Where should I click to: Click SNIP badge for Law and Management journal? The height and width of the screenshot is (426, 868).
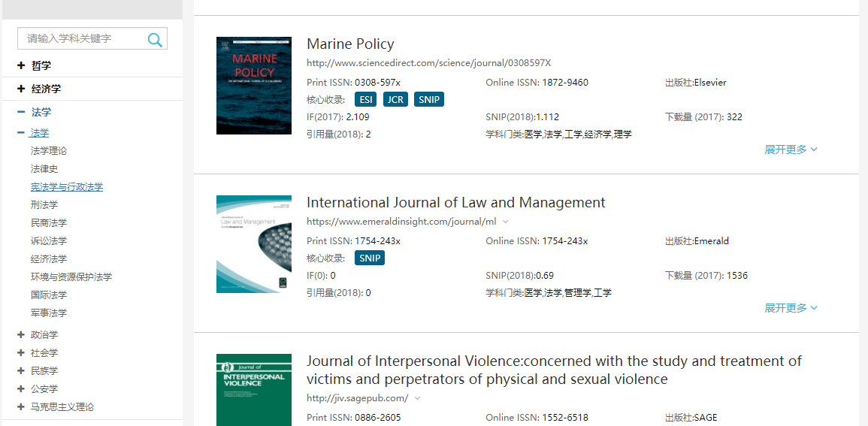click(370, 258)
